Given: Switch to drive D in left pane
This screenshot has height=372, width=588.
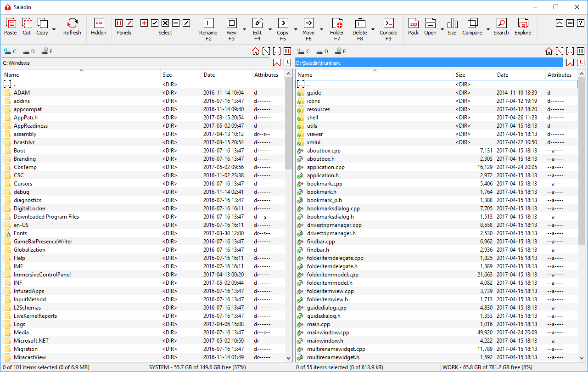Looking at the screenshot, I should [x=28, y=51].
